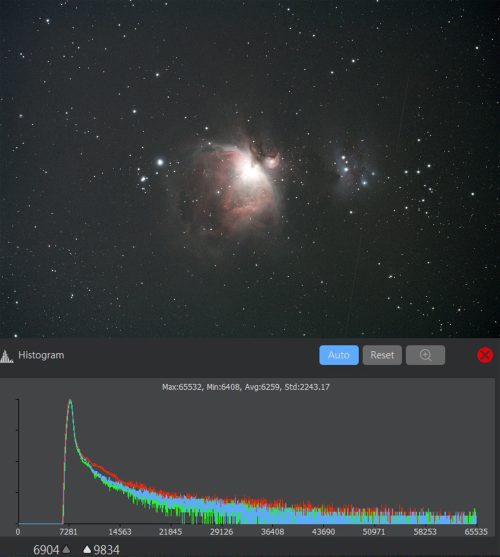
Task: Click the 0 axis origin label
Action: pos(18,532)
